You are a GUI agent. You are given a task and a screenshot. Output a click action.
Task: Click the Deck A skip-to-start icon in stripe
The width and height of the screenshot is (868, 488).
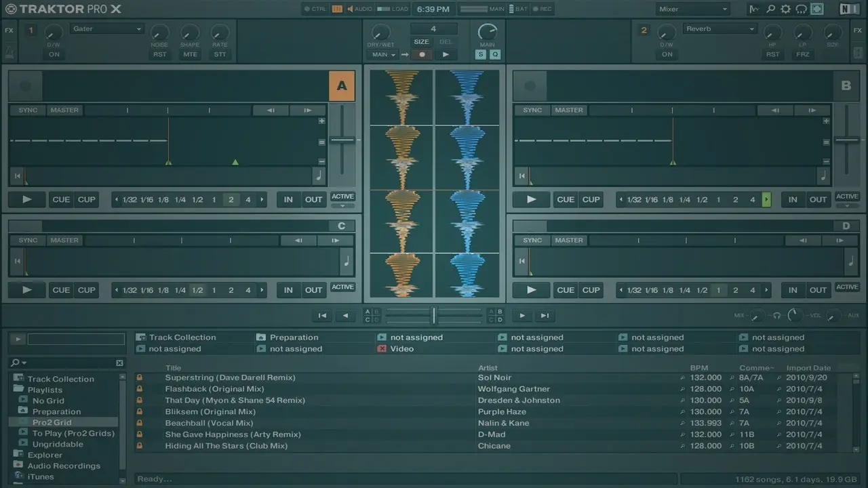17,176
